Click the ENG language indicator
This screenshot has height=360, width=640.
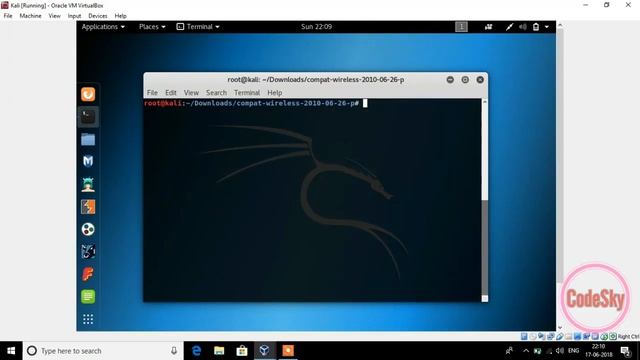pyautogui.click(x=573, y=351)
